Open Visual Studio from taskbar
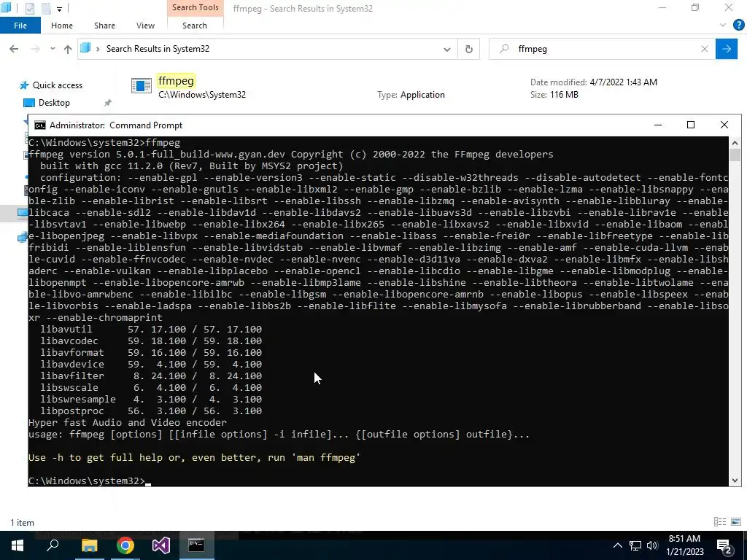This screenshot has height=560, width=747. click(x=161, y=545)
